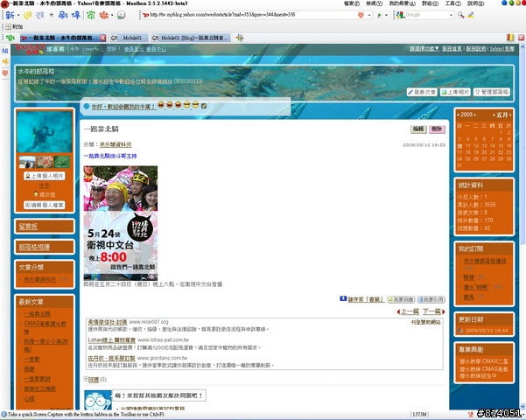Click the highlighter pen toolbar icon
The height and width of the screenshot is (420, 526).
(x=471, y=15)
